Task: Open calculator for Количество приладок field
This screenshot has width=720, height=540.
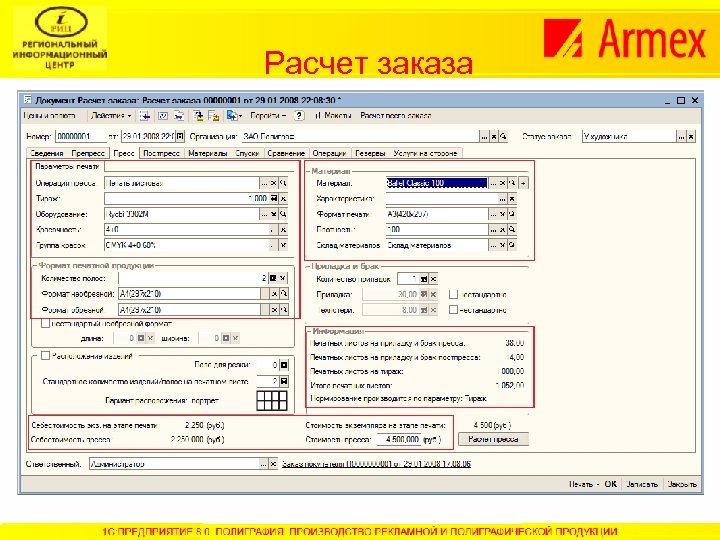Action: point(424,279)
